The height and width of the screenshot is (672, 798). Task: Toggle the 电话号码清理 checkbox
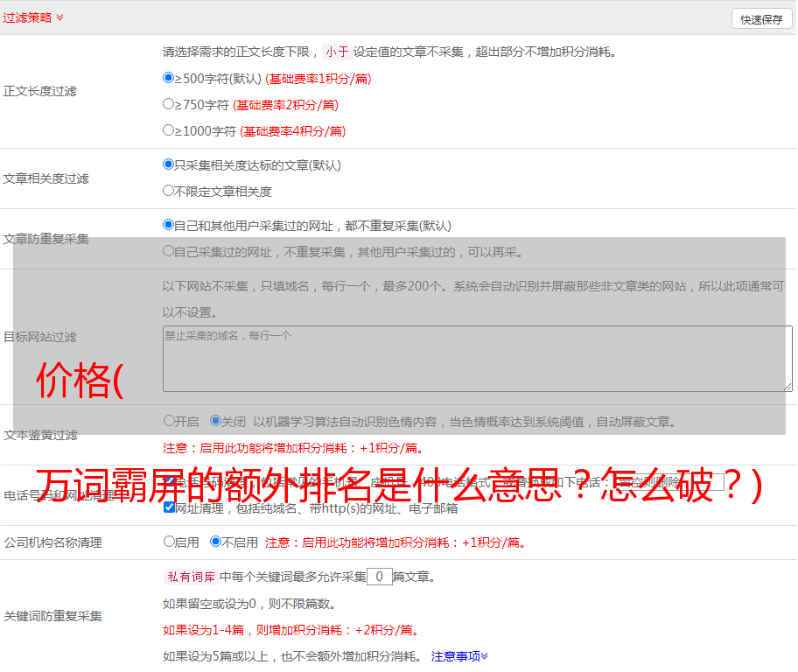coord(169,481)
